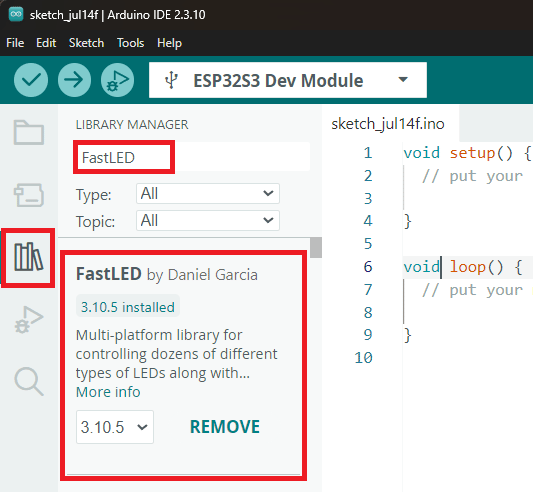Open the Search magnifier in sidebar
This screenshot has width=533, height=492.
pos(29,381)
